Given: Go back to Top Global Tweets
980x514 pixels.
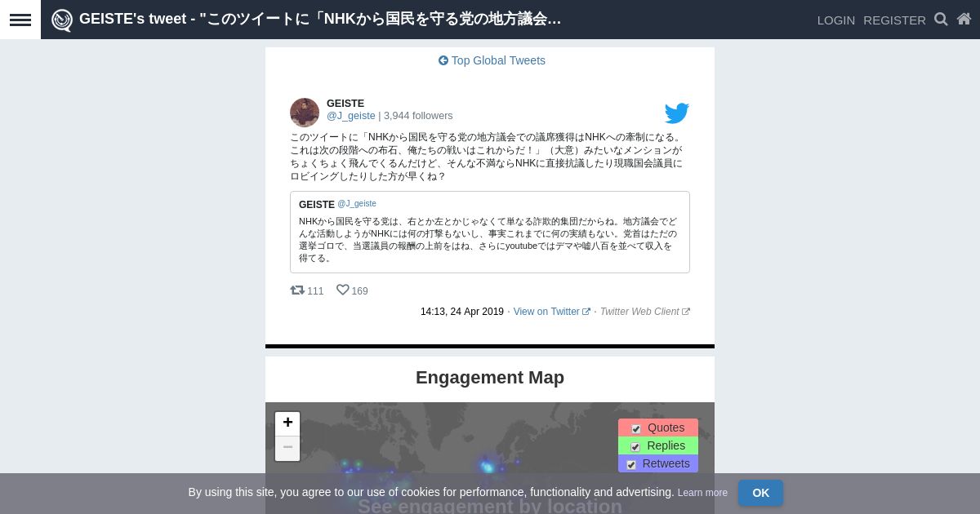Looking at the screenshot, I should click(492, 60).
